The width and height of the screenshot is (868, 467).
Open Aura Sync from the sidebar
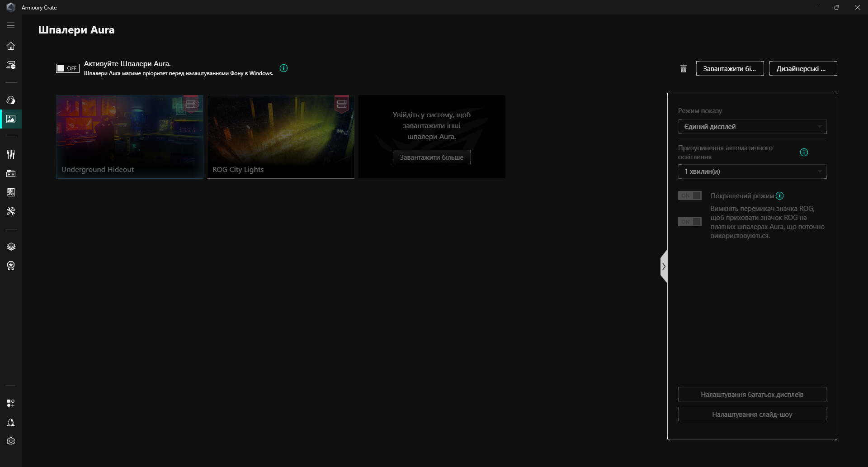11,100
